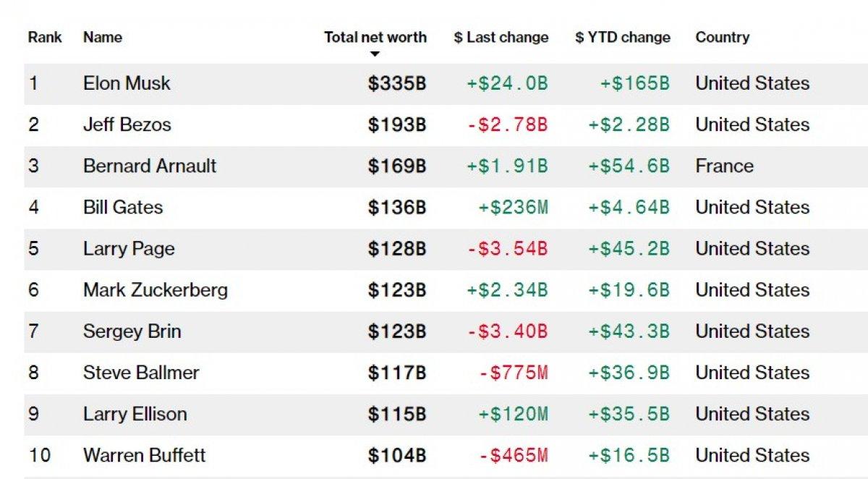Select Sergey Brin's name
This screenshot has width=868, height=479.
pyautogui.click(x=132, y=331)
